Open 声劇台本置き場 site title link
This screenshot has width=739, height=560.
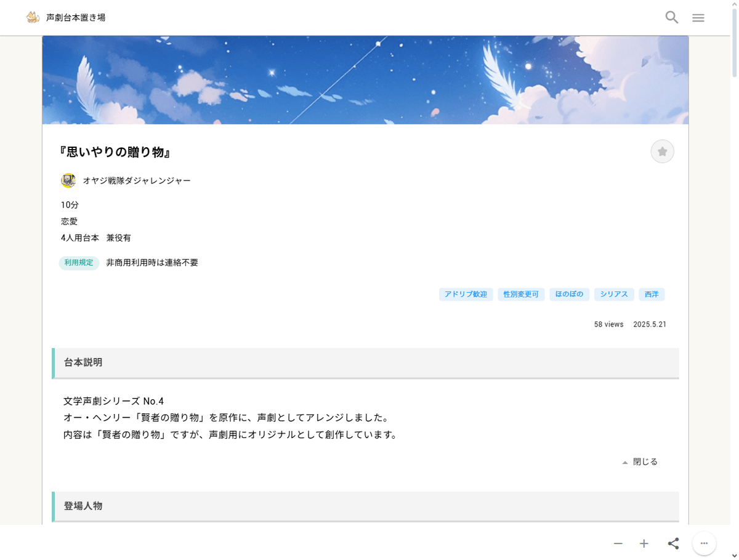[76, 17]
